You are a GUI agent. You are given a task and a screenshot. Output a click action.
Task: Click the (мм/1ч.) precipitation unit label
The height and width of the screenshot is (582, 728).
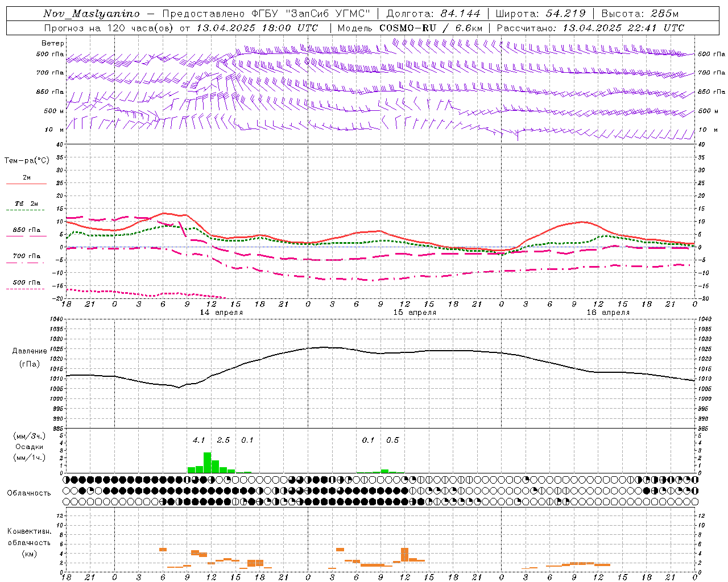(x=30, y=458)
